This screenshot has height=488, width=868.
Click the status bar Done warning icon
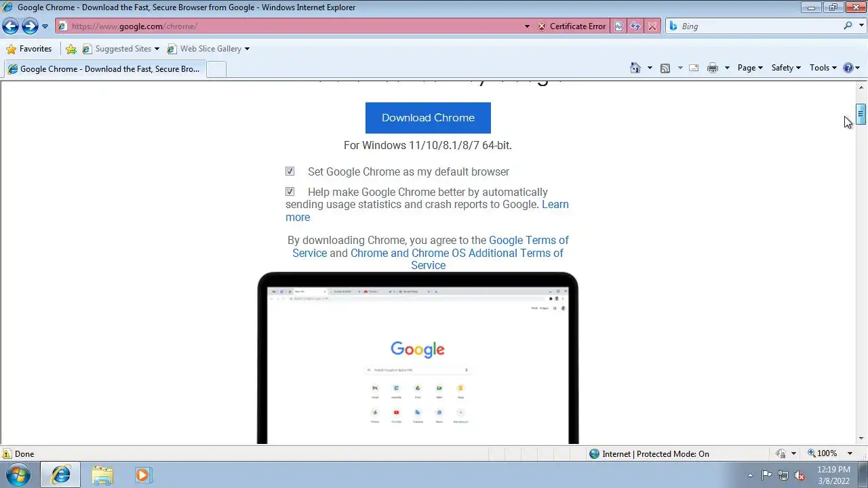point(7,454)
